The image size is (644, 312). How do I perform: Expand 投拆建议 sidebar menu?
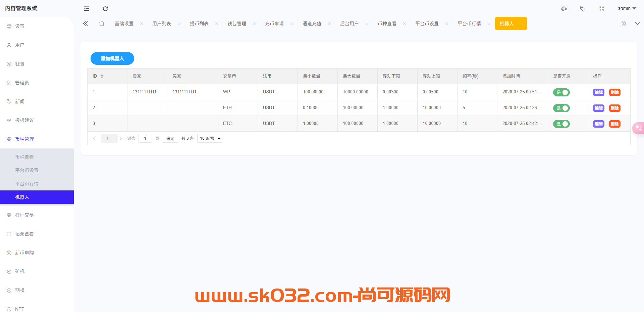37,120
